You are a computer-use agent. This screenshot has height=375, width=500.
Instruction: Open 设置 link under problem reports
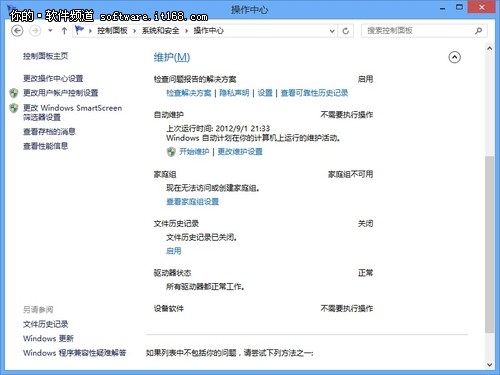click(265, 93)
